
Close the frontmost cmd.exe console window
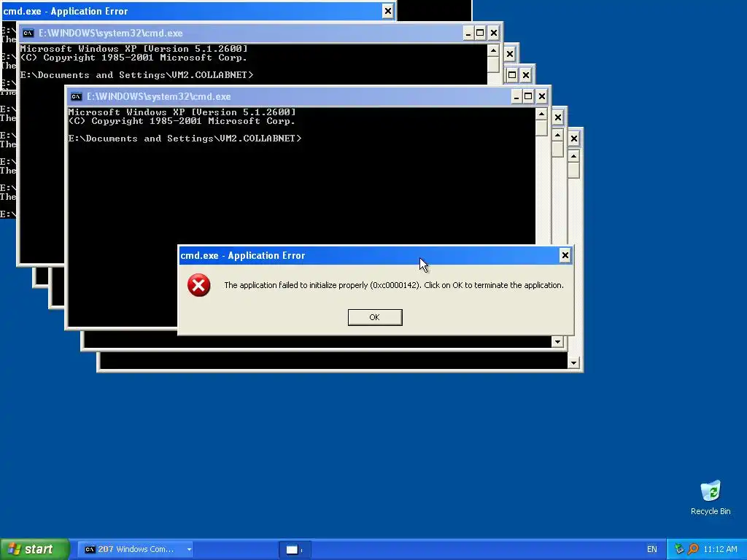(542, 97)
